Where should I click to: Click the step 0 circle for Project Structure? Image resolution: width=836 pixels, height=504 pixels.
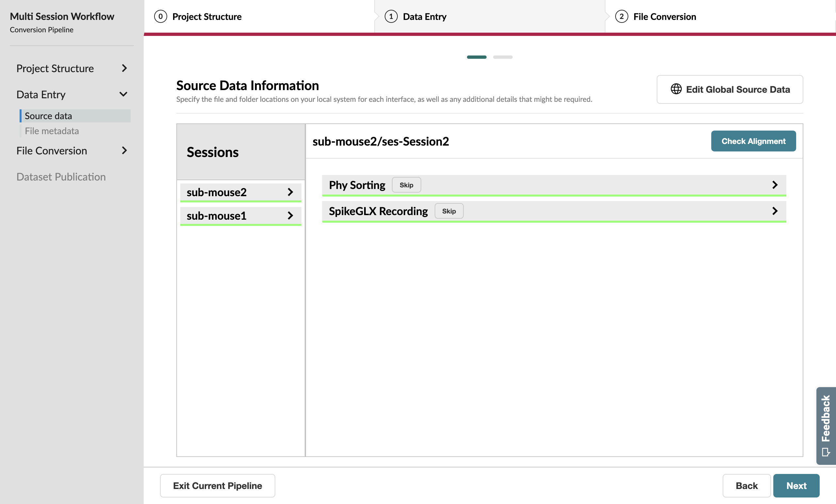[x=160, y=16]
